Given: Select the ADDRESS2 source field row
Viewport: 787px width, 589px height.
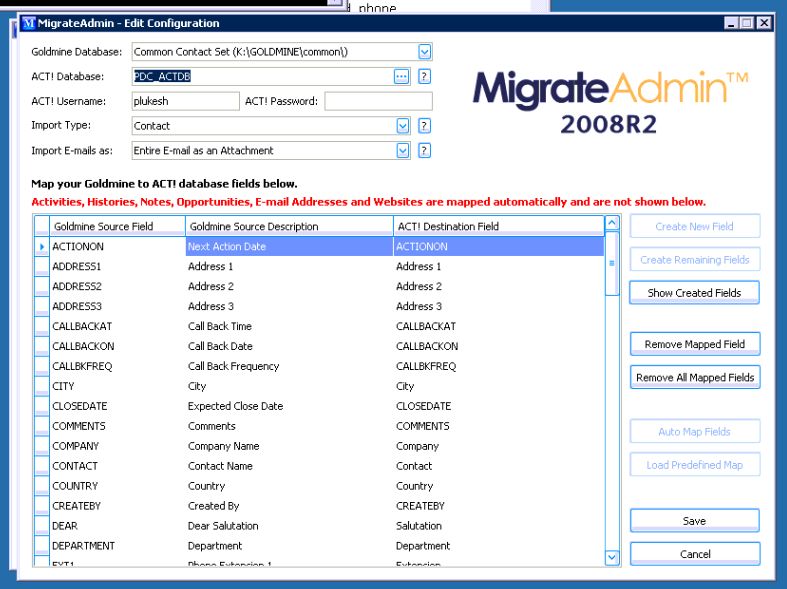Looking at the screenshot, I should click(319, 286).
